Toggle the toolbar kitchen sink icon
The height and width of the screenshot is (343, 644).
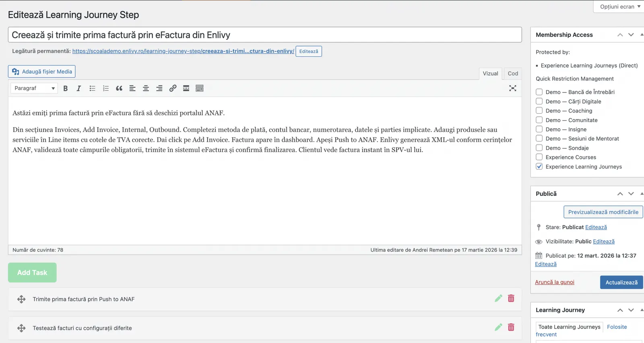click(200, 88)
